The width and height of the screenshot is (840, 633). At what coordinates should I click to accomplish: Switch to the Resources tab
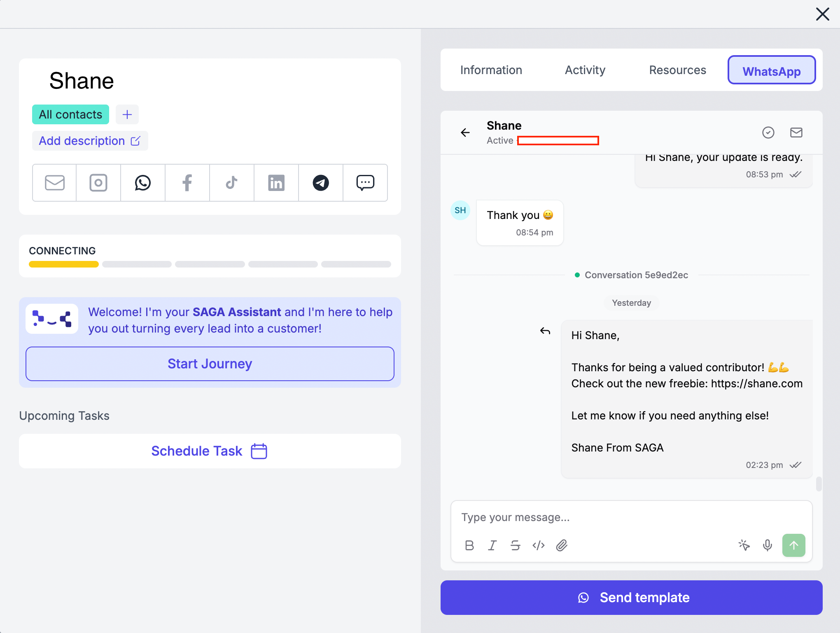[x=678, y=70]
